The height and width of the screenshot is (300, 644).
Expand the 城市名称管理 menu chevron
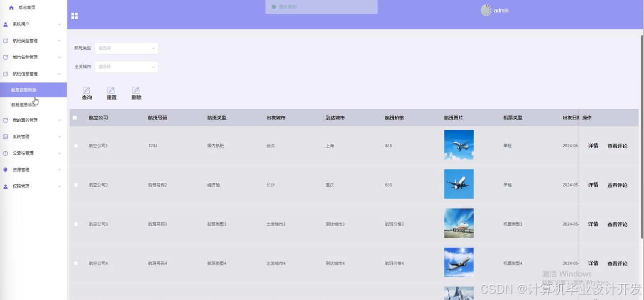[x=59, y=57]
